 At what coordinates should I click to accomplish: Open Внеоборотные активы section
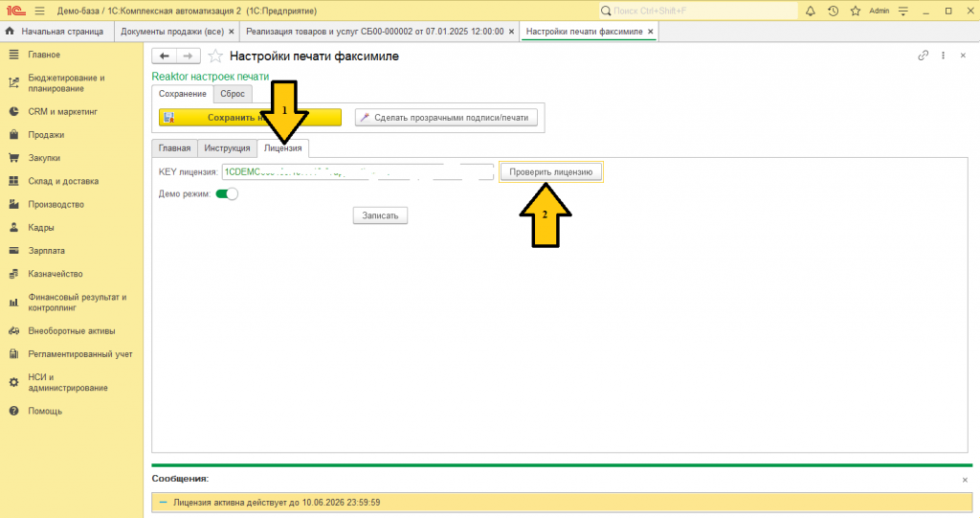point(71,331)
